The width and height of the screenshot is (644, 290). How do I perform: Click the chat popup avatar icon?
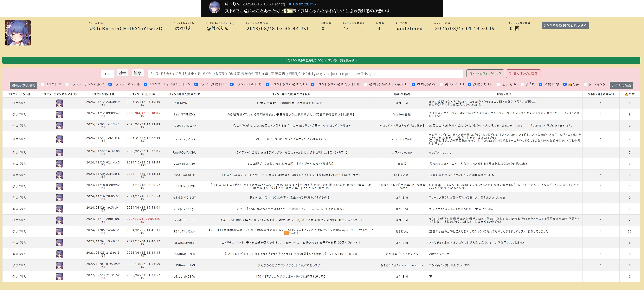point(214,8)
